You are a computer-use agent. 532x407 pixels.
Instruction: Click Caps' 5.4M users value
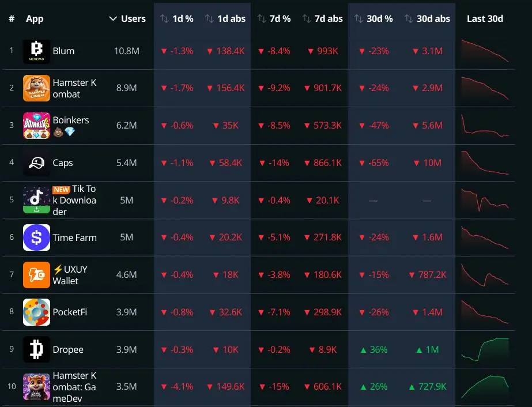click(x=127, y=163)
